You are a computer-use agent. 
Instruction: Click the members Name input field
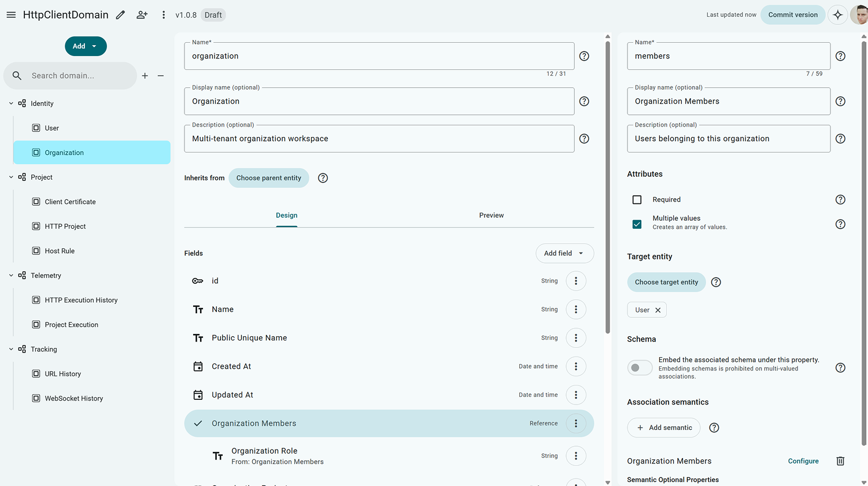tap(729, 56)
